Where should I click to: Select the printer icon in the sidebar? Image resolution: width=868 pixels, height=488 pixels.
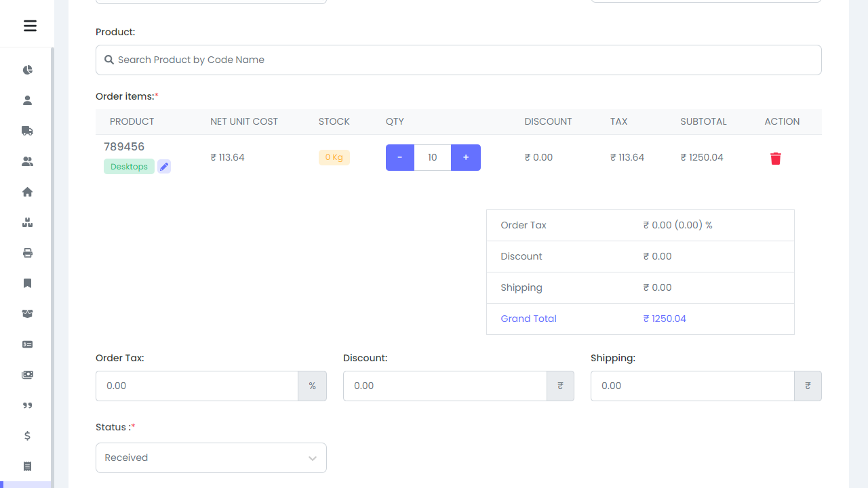click(27, 252)
